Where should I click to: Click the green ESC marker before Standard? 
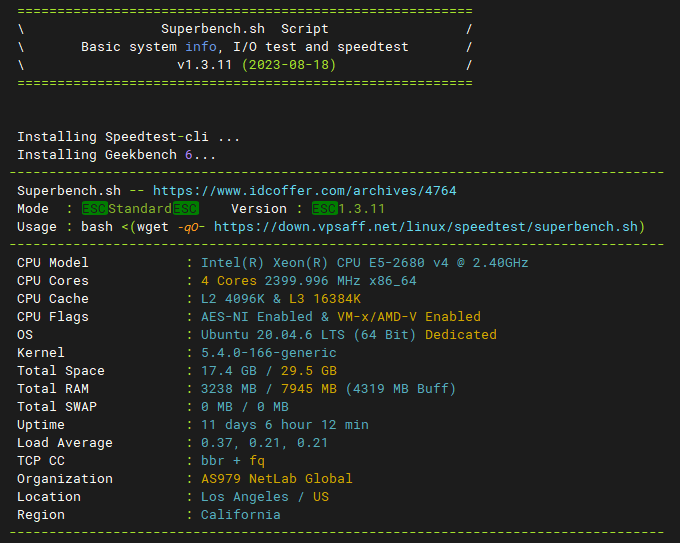[94, 209]
